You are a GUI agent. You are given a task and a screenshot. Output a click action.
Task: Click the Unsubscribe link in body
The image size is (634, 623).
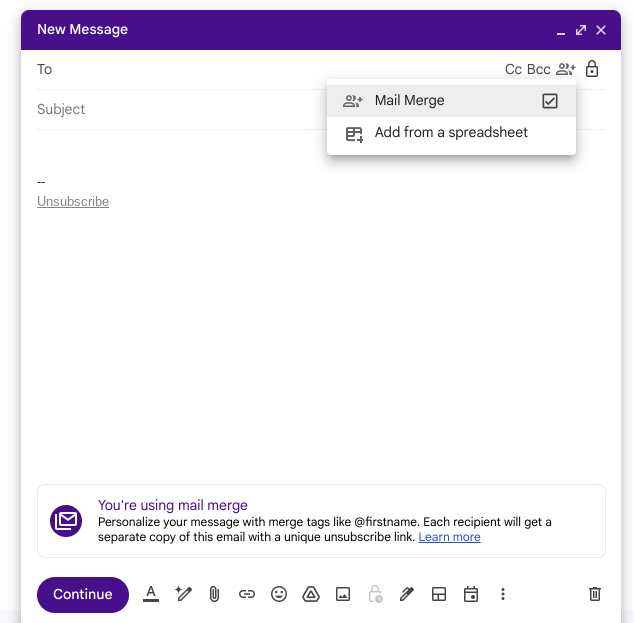[x=73, y=201]
